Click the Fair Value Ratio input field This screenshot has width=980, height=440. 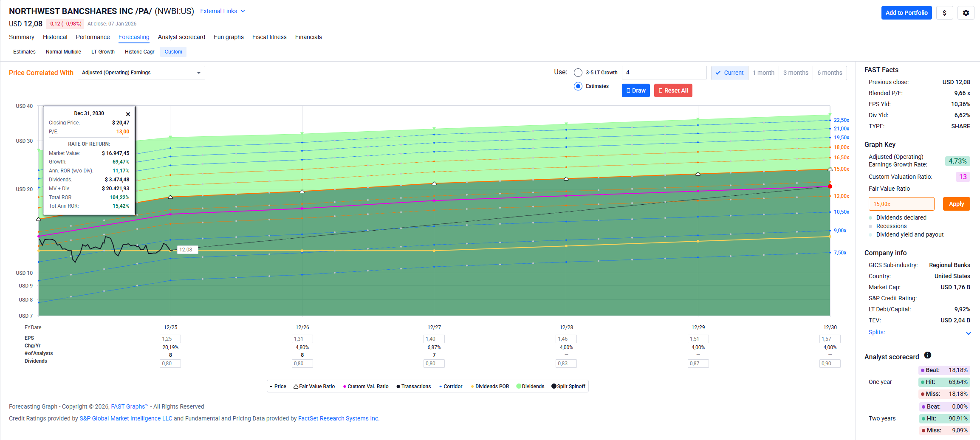901,204
